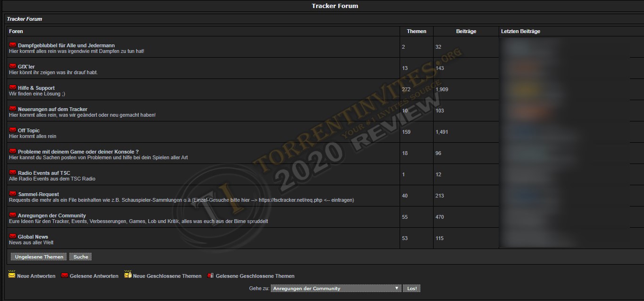Click envelope icon beside Dampfgeblubbel forum

[x=13, y=45]
